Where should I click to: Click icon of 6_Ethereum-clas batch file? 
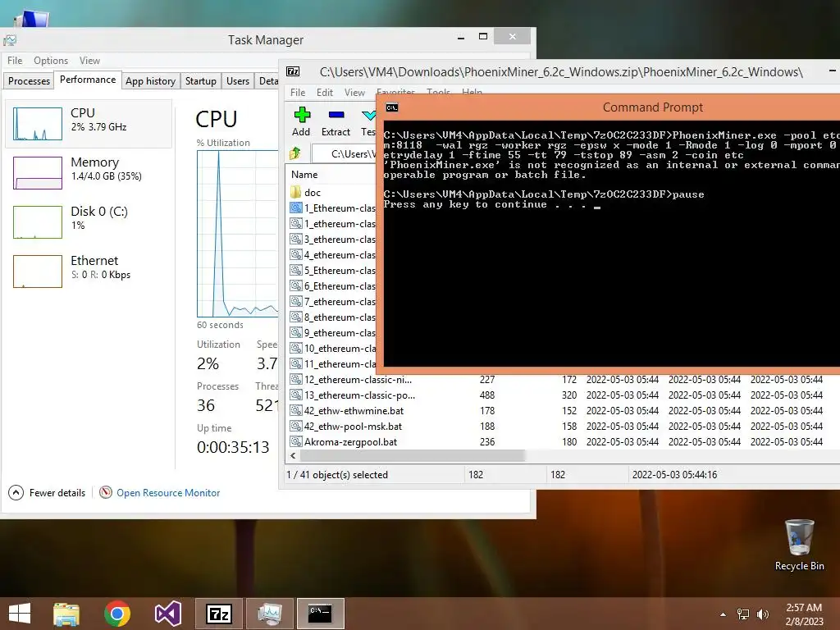click(x=295, y=285)
